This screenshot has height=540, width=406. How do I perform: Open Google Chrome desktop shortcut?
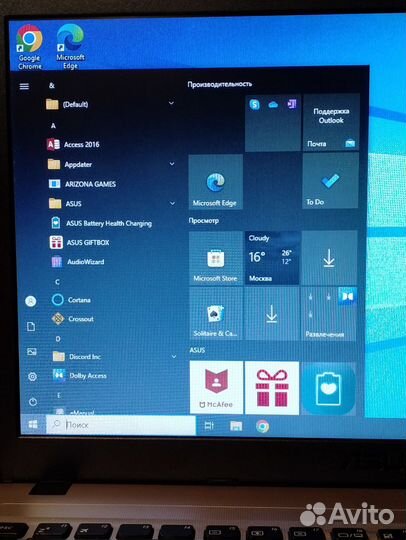point(30,47)
